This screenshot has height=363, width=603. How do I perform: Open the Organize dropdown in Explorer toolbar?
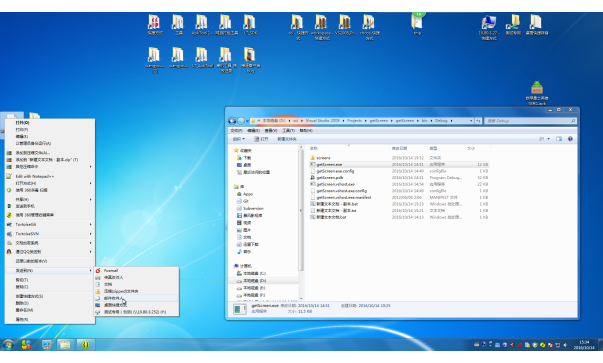point(239,139)
